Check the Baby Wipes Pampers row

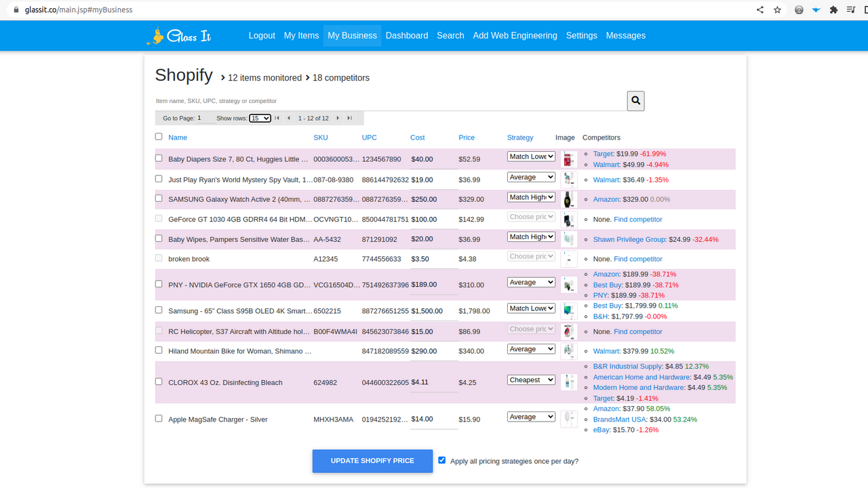point(159,239)
